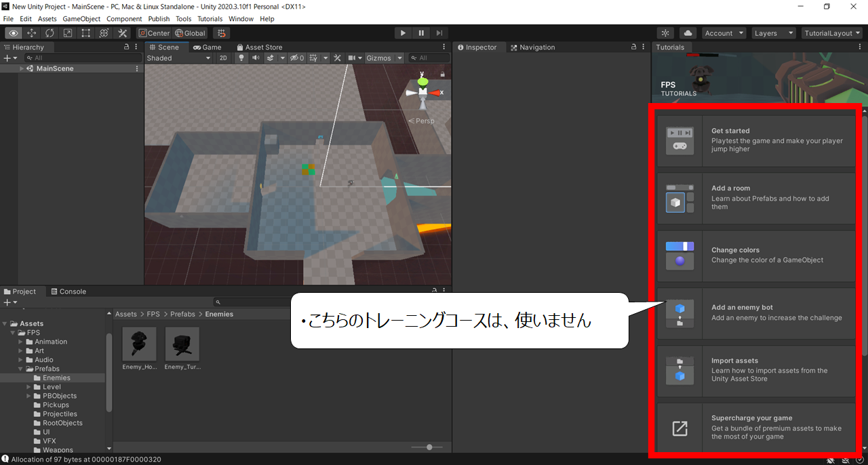This screenshot has height=465, width=868.
Task: Open the GameObject menu
Action: (81, 19)
